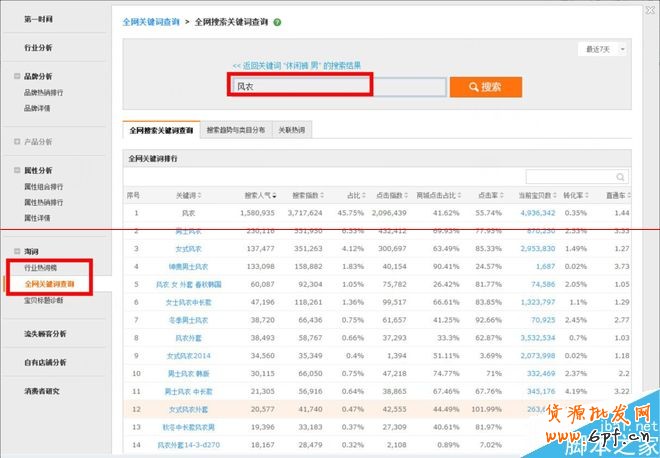Switch to the 关联热词 tab

292,130
